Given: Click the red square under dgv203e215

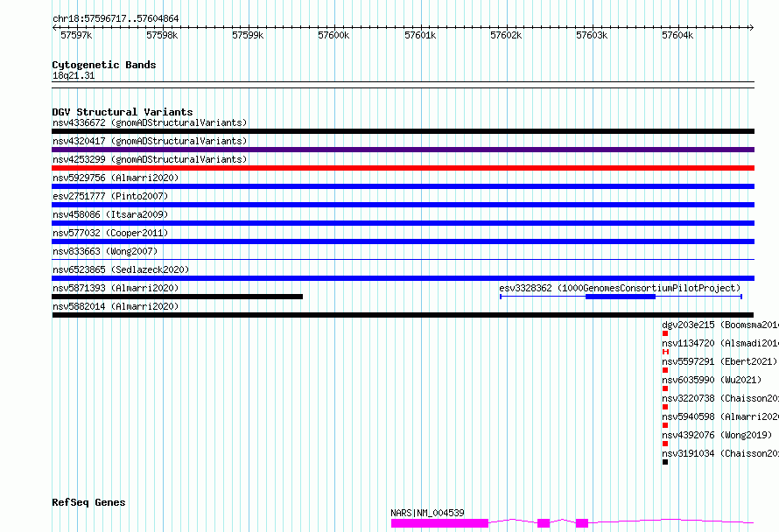Looking at the screenshot, I should 665,333.
